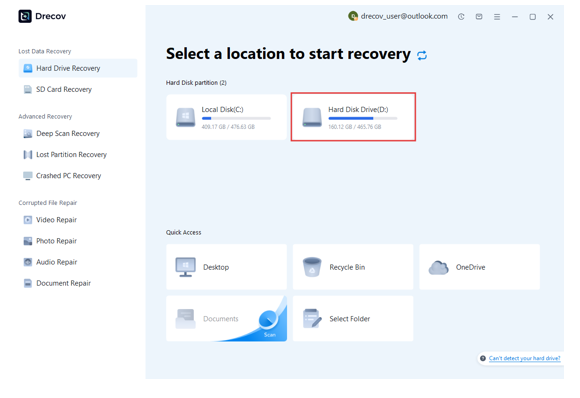Click the Documents quick access card label
The width and height of the screenshot is (580, 398).
point(221,319)
